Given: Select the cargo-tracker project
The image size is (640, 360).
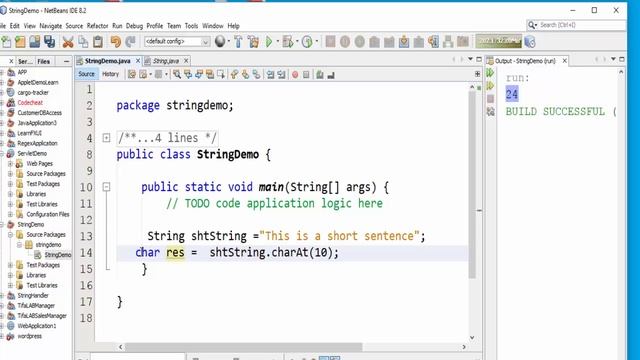Looking at the screenshot, I should tap(33, 92).
